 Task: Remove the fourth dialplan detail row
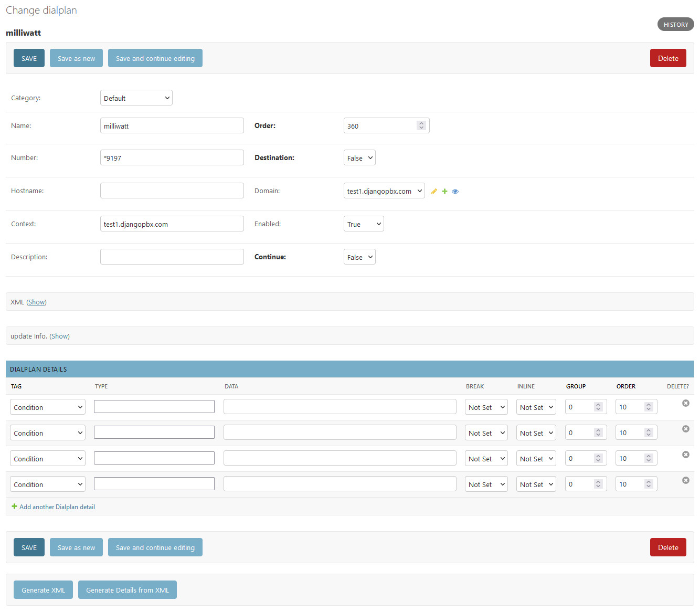(x=685, y=480)
